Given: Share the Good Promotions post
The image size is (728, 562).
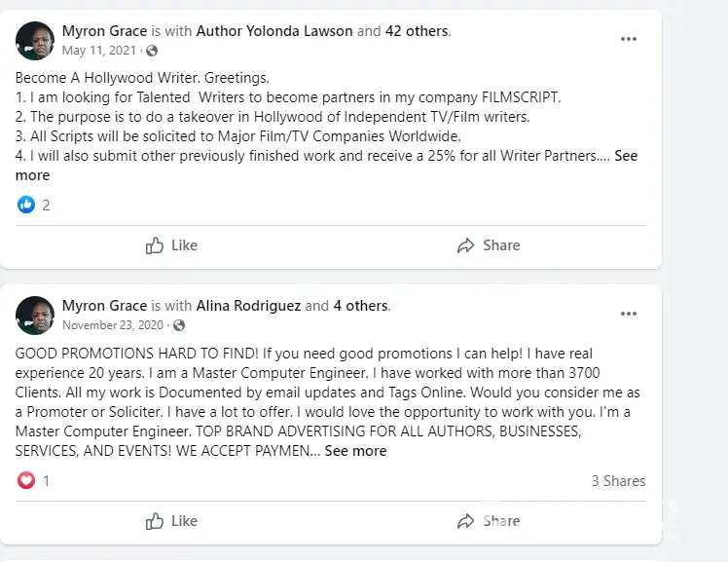Looking at the screenshot, I should pyautogui.click(x=489, y=521).
